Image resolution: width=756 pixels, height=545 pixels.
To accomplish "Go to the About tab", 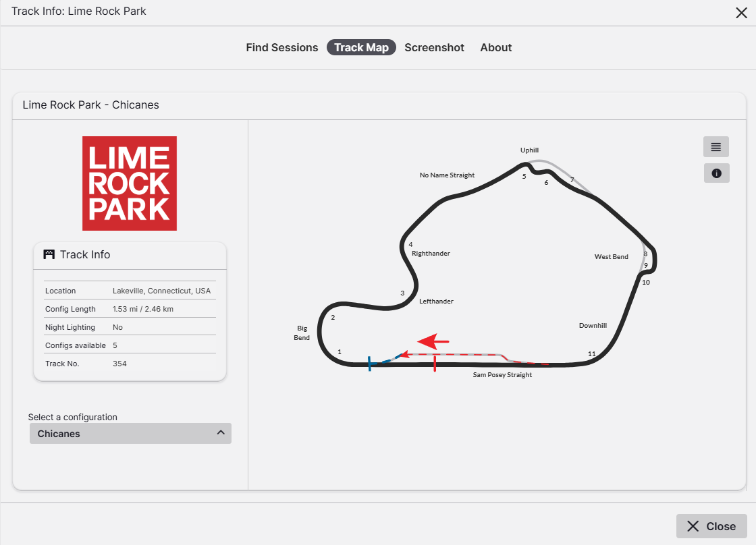I will click(x=496, y=48).
